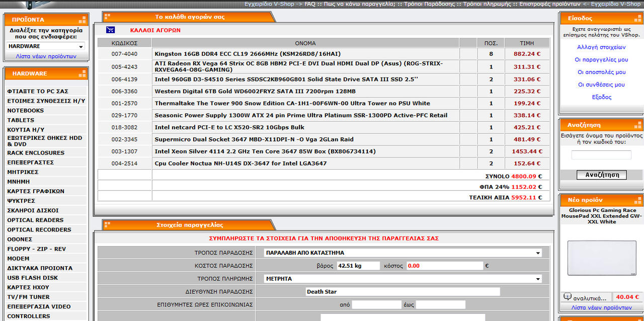Click the Seasonic Power Supply 1300W product name

pyautogui.click(x=301, y=115)
